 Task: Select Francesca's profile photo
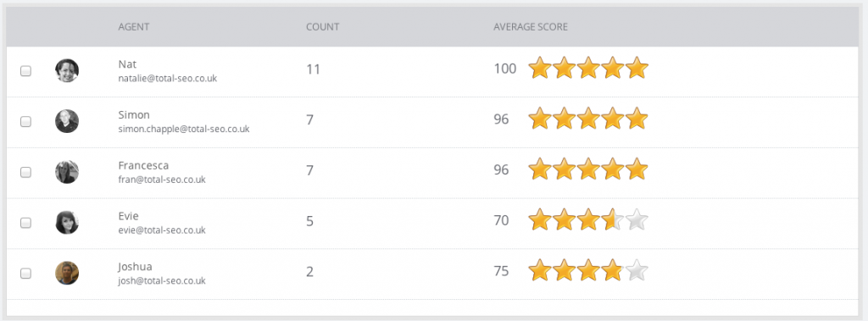point(67,172)
